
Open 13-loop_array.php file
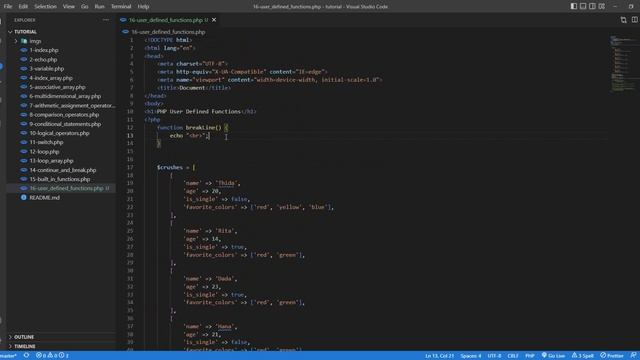coord(51,161)
